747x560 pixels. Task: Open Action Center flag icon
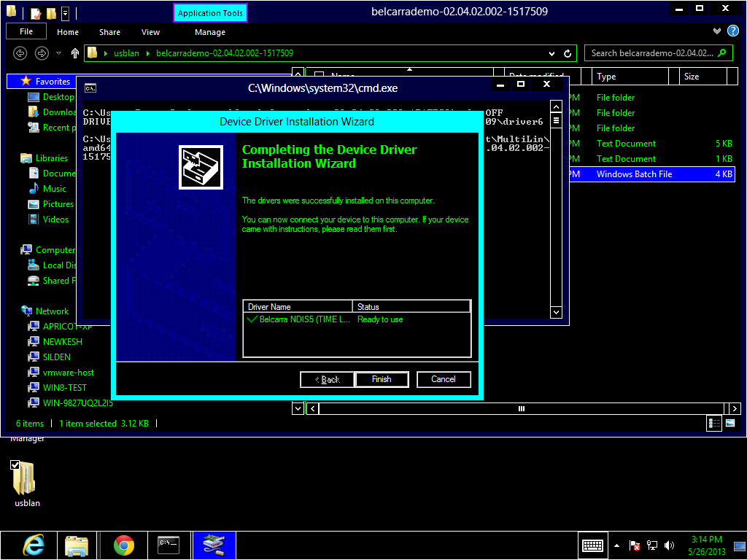point(634,545)
